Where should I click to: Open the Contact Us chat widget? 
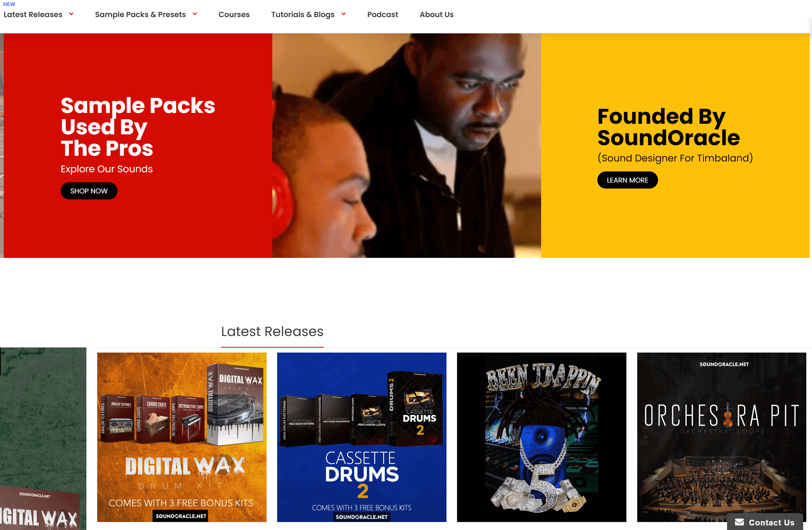click(x=765, y=522)
